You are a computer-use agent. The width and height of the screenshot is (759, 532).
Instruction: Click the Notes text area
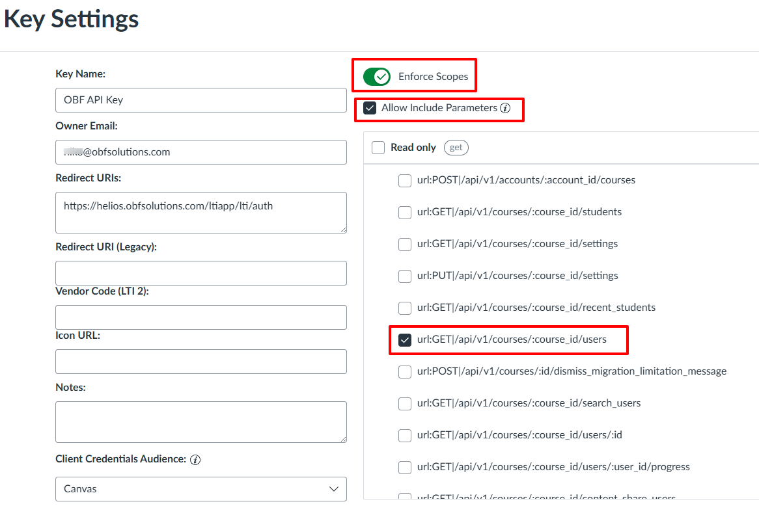201,422
